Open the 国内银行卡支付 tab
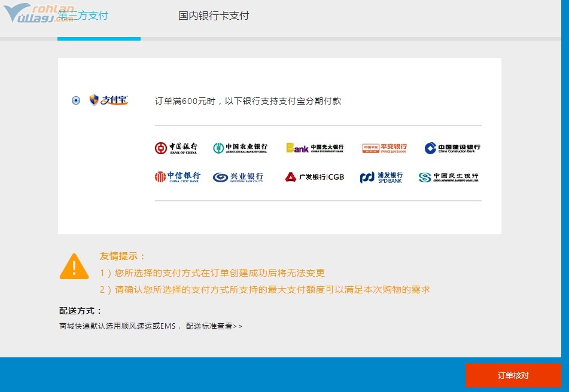This screenshot has height=392, width=569. (x=214, y=16)
